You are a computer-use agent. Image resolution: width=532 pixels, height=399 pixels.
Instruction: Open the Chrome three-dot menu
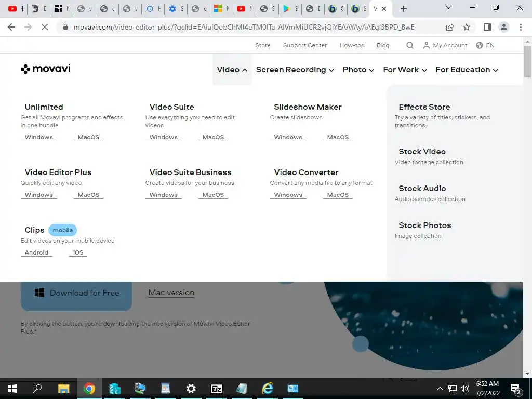(x=521, y=27)
